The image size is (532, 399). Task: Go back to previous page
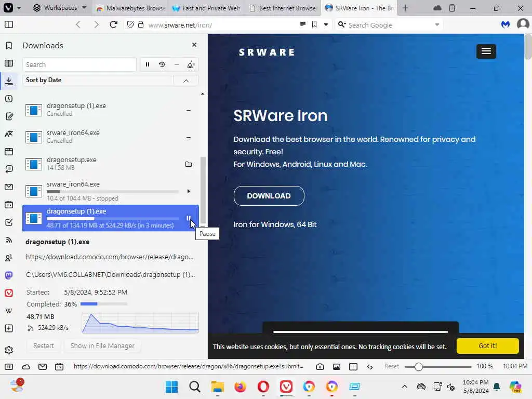click(x=78, y=24)
